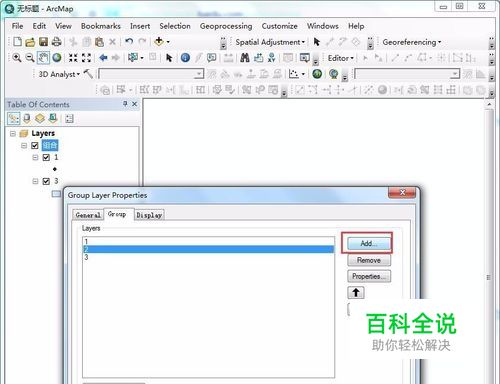Collapse the 组合 group layer
Image resolution: width=500 pixels, height=384 pixels.
(24, 146)
